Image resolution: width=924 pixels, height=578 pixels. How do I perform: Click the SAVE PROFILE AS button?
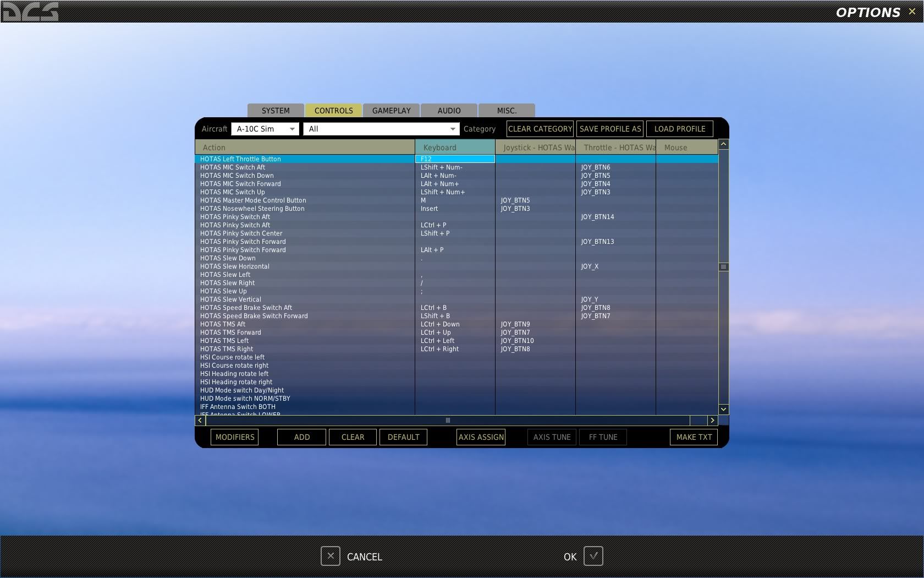pos(609,128)
